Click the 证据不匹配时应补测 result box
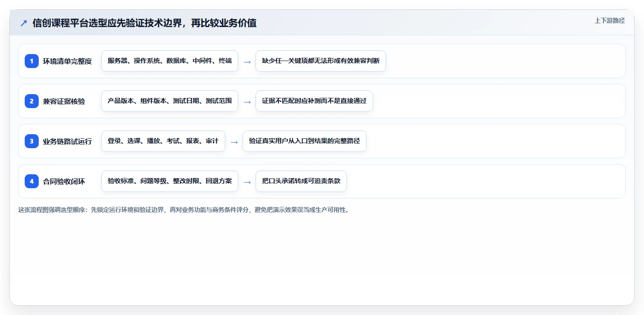The image size is (644, 315). 314,101
